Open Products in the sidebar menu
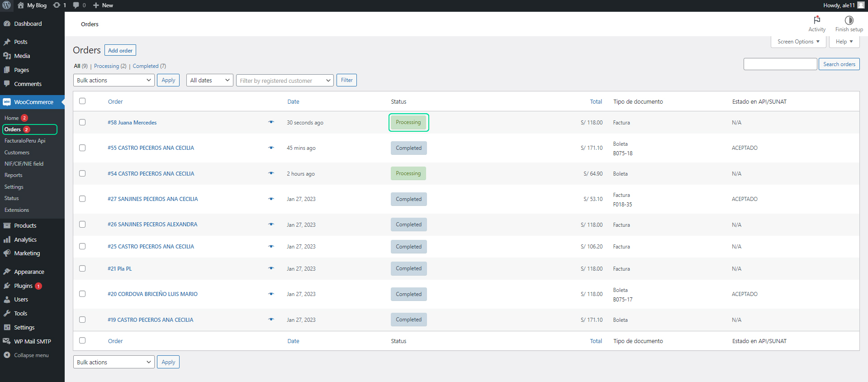868x382 pixels. 25,225
